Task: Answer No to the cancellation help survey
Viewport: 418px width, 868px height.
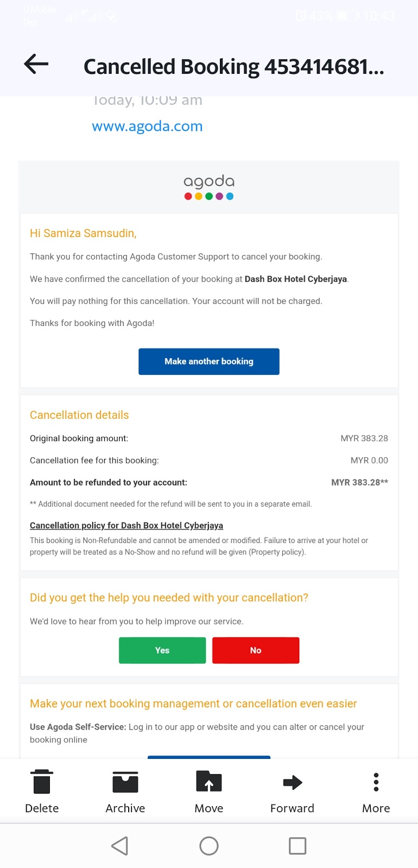Action: (x=255, y=650)
